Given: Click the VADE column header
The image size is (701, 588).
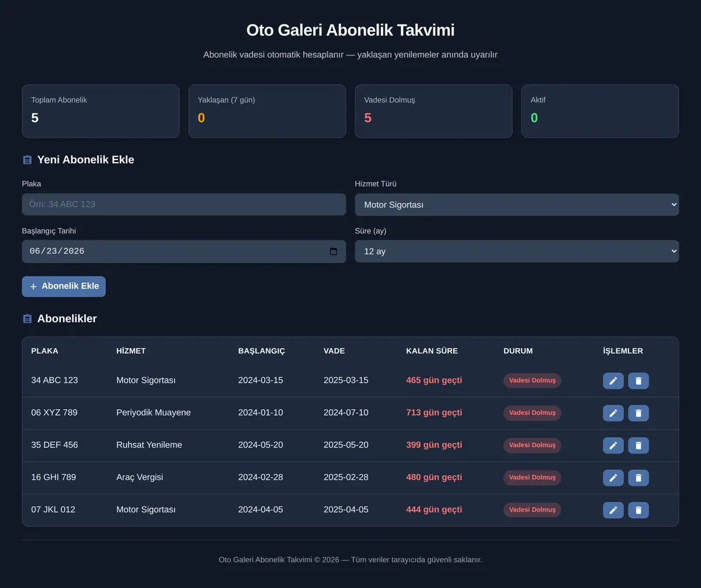Looking at the screenshot, I should coord(334,351).
